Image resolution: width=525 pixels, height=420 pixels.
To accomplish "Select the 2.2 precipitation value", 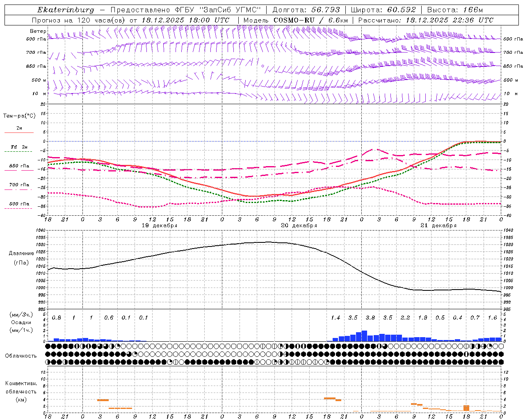I will coord(405,317).
